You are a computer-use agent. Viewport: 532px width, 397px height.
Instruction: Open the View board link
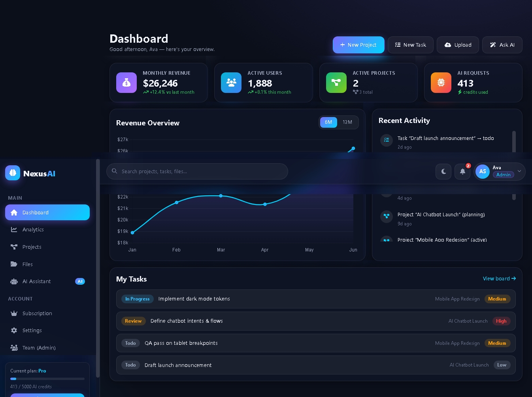click(x=499, y=278)
